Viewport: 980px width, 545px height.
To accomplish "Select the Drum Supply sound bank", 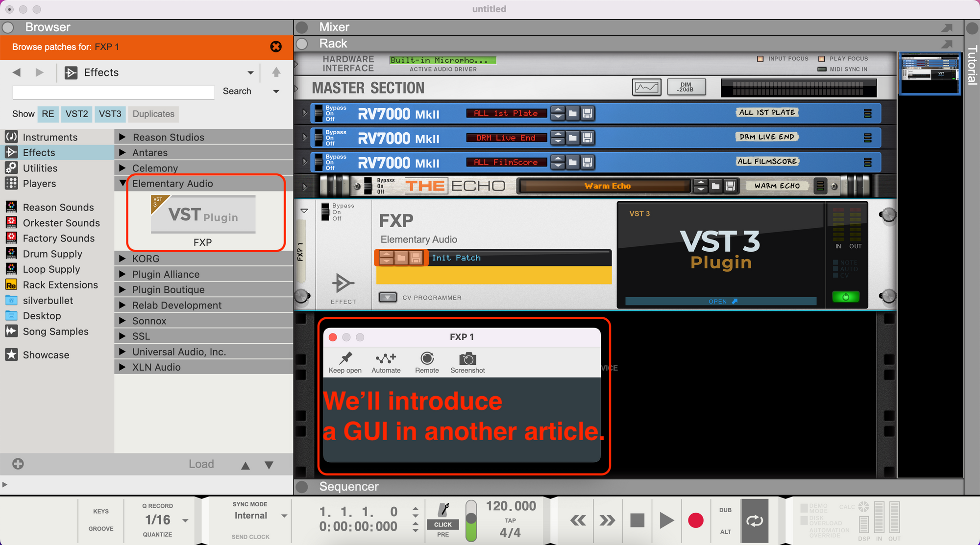I will pos(53,254).
